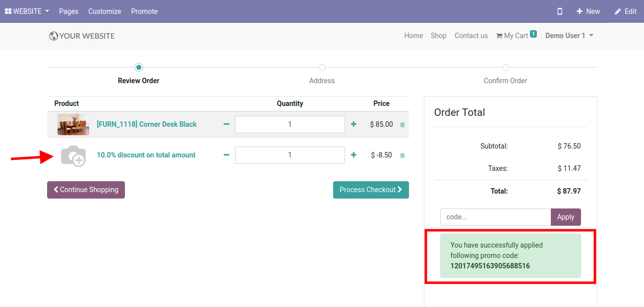Click the promo code input field
The width and height of the screenshot is (644, 307).
coord(495,217)
